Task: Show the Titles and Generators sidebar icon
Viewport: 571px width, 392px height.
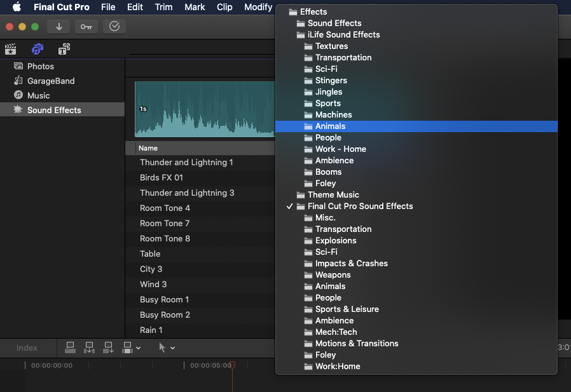Action: [x=64, y=49]
